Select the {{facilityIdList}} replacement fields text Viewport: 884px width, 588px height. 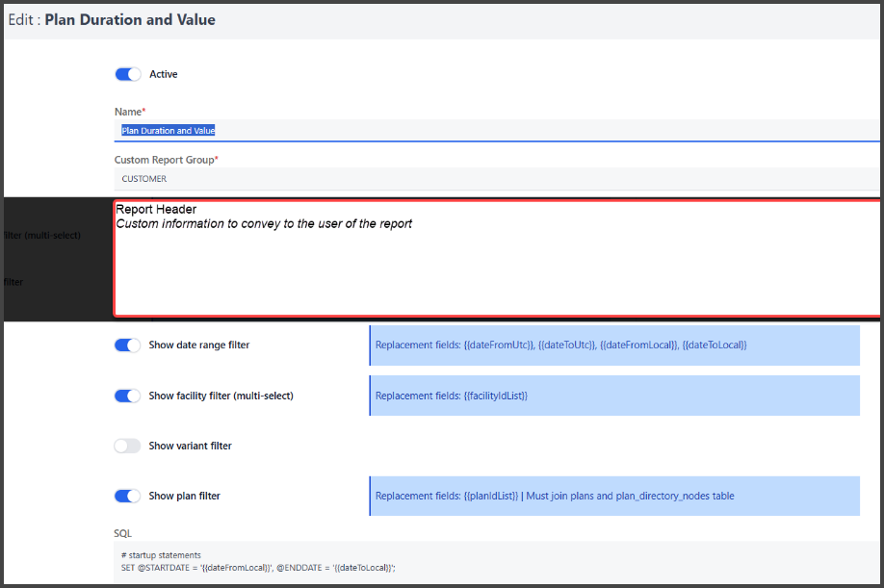(x=452, y=396)
